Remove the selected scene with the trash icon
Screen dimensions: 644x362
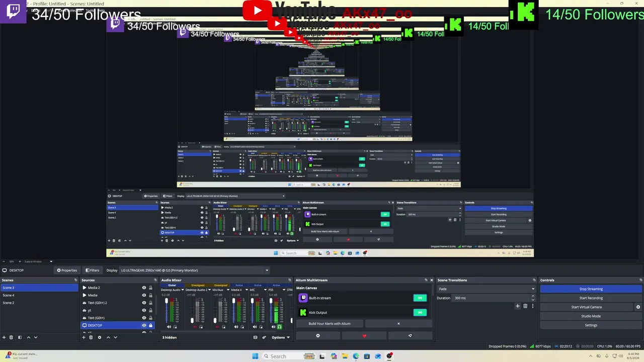[x=11, y=337]
